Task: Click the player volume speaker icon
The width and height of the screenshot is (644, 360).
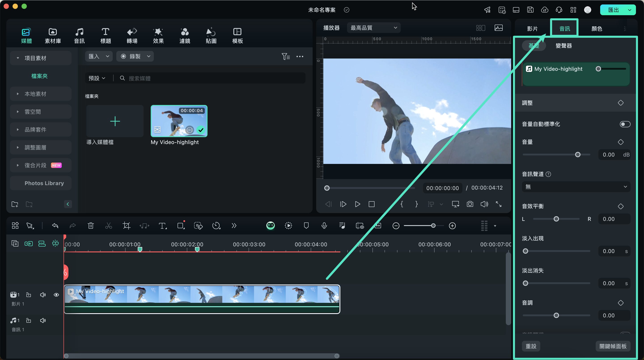Action: click(x=484, y=204)
